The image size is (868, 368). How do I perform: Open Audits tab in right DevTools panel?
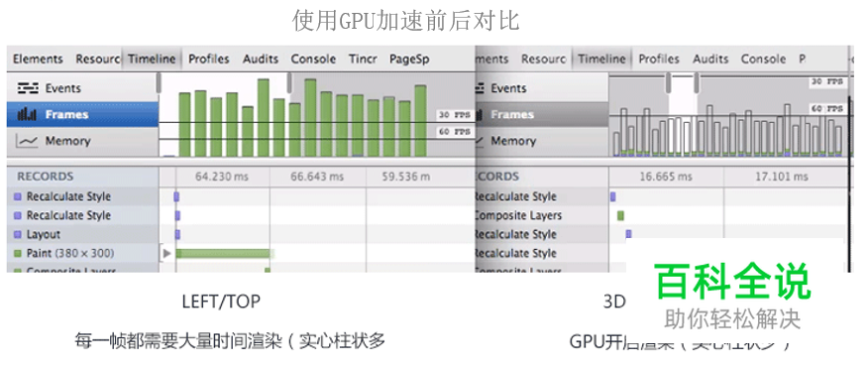tap(710, 59)
